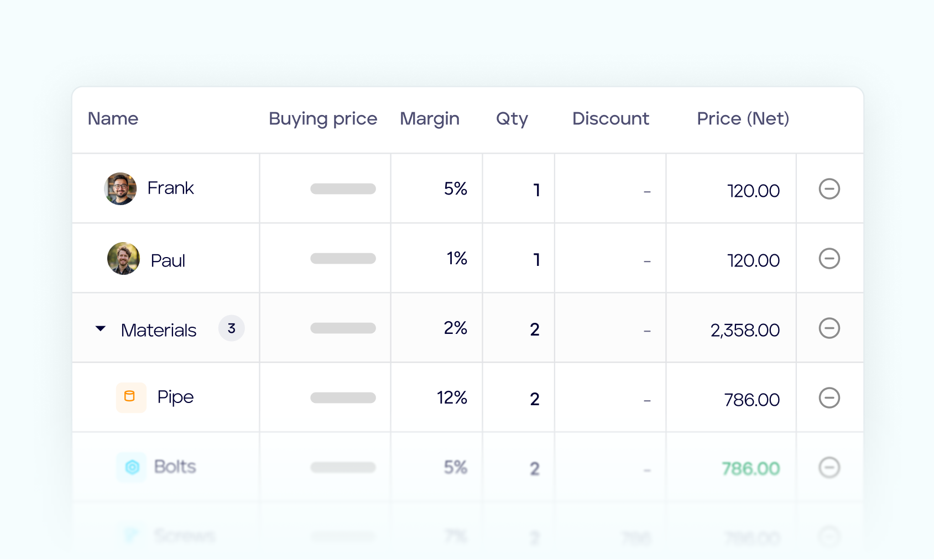Select the Frank name cell

(170, 189)
